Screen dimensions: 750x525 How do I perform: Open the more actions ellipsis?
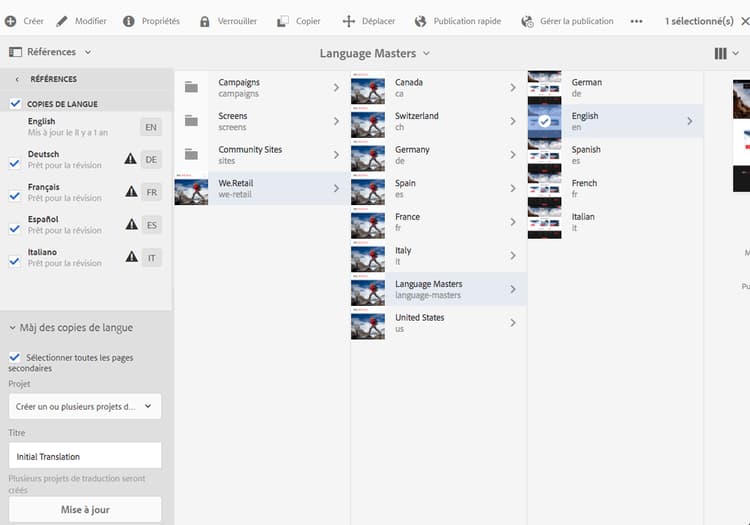pos(636,21)
